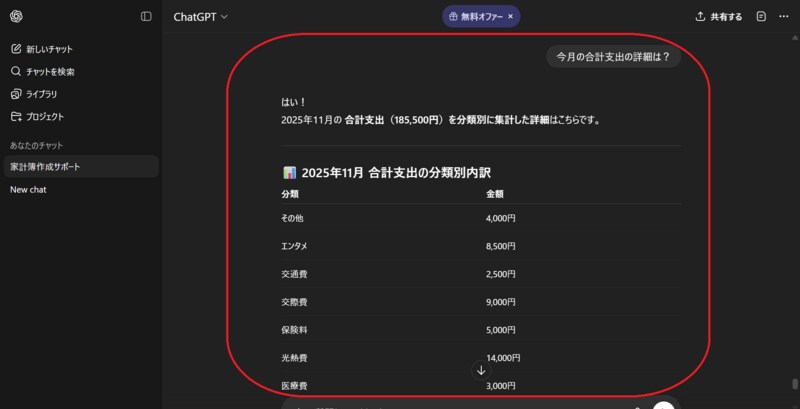
Task: Click the message input field at bottom
Action: tap(450, 404)
